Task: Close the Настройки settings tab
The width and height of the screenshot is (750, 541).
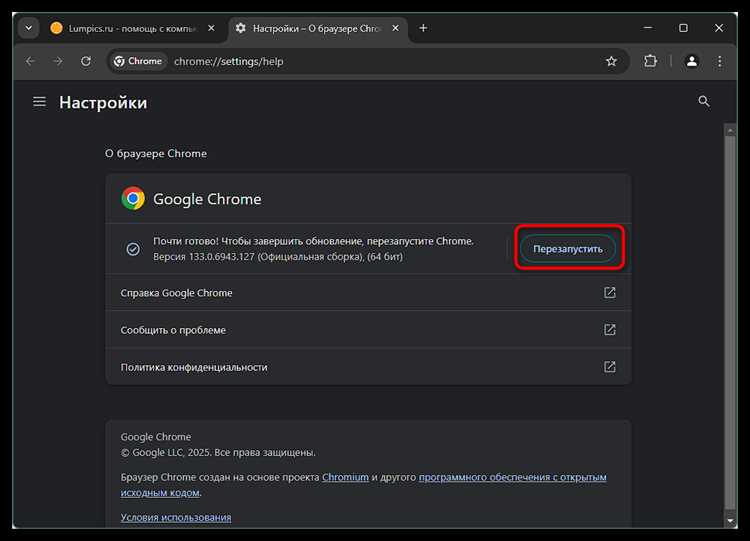Action: (x=396, y=28)
